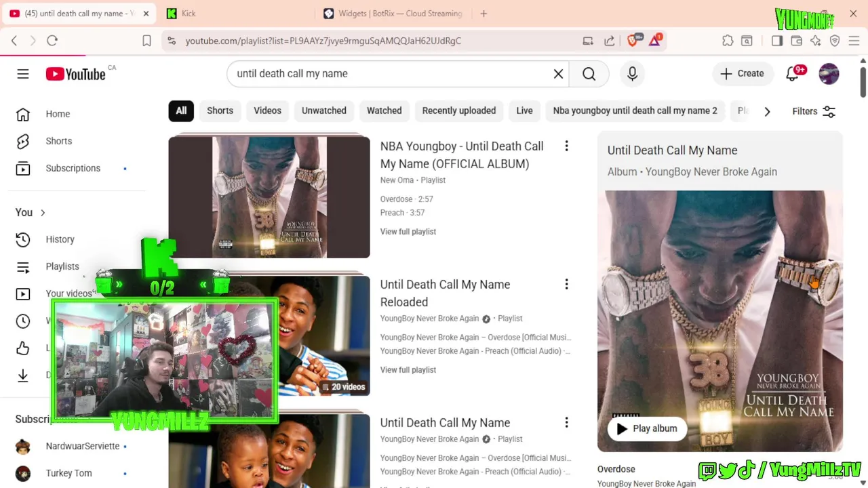Select the Unwatched filter chip
The image size is (868, 488).
click(x=324, y=110)
